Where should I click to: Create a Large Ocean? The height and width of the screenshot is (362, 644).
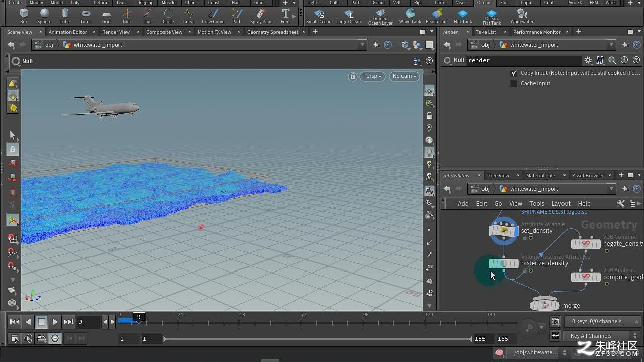point(349,16)
